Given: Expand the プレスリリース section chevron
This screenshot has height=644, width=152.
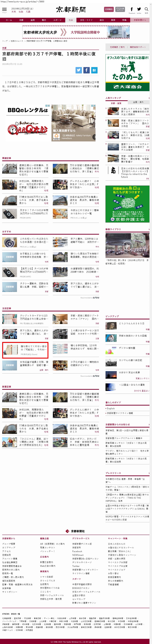Looking at the screenshot, I should [x=149, y=473].
